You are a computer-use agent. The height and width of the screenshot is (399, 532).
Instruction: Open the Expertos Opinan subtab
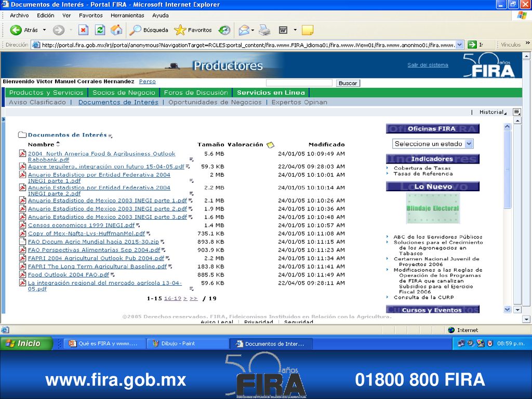click(299, 102)
